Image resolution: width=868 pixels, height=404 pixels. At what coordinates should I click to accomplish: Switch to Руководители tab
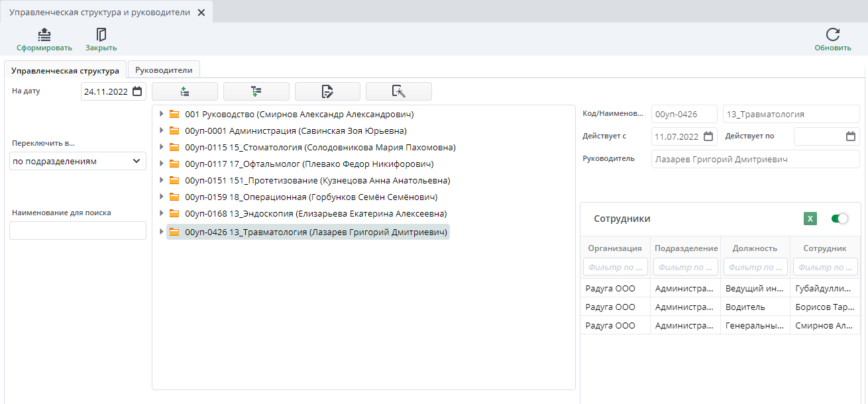click(164, 70)
